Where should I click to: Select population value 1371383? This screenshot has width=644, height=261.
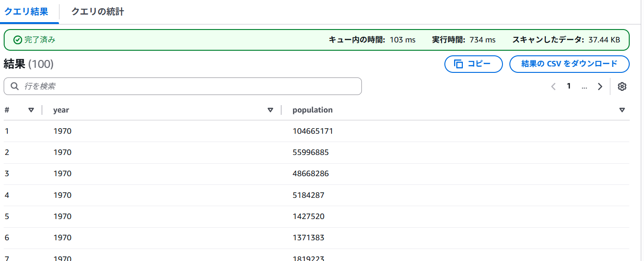(308, 237)
